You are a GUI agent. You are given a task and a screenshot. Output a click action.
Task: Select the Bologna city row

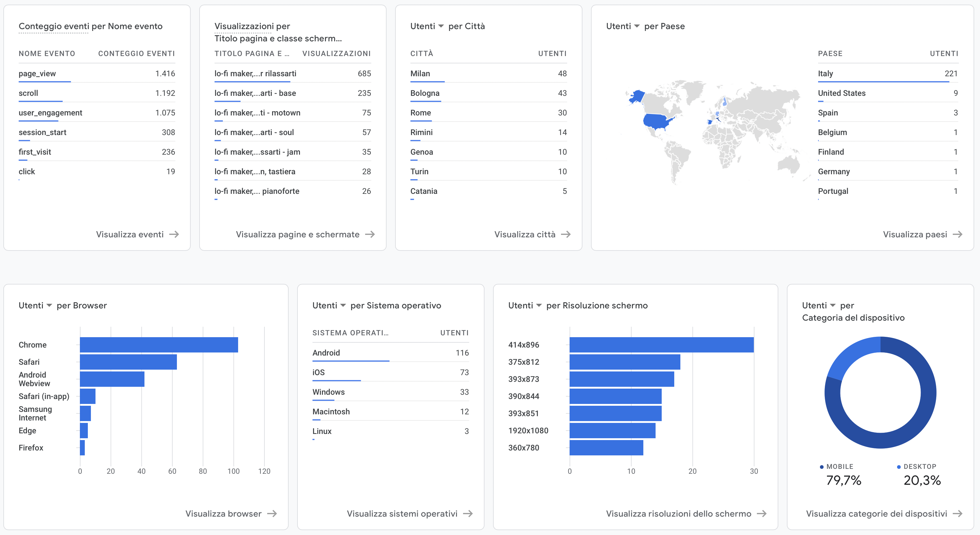pos(488,93)
